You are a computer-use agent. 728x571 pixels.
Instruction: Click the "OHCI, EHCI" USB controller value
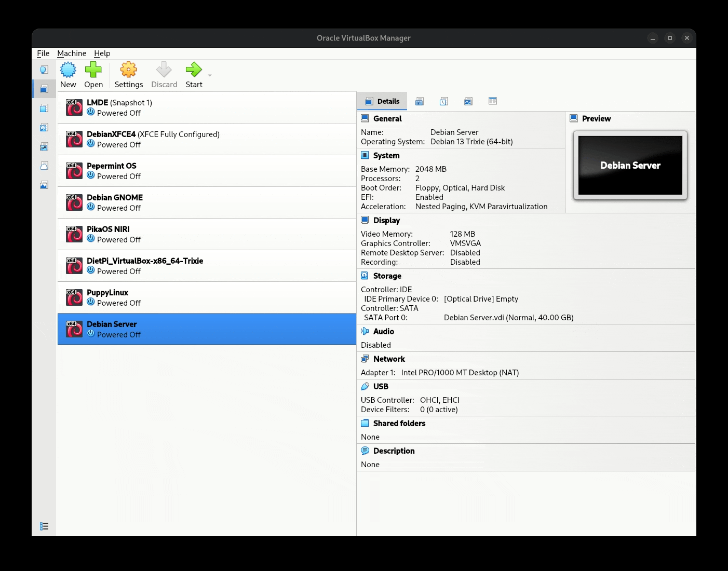(x=440, y=400)
